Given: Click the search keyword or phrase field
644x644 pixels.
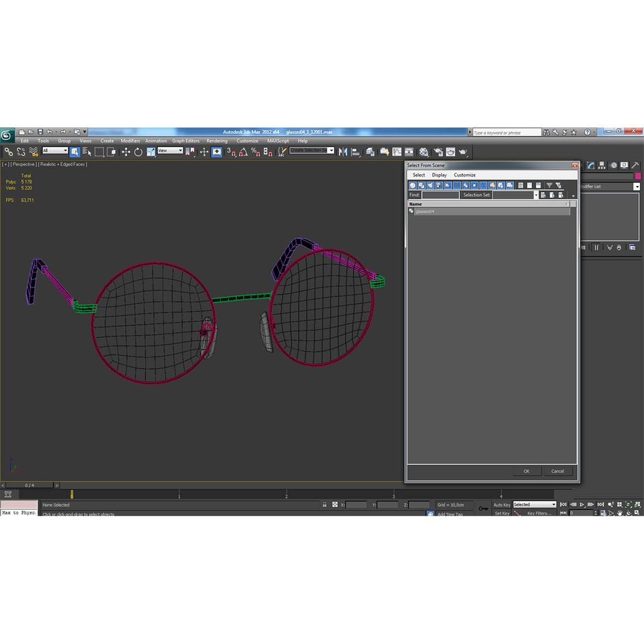Looking at the screenshot, I should click(x=506, y=132).
